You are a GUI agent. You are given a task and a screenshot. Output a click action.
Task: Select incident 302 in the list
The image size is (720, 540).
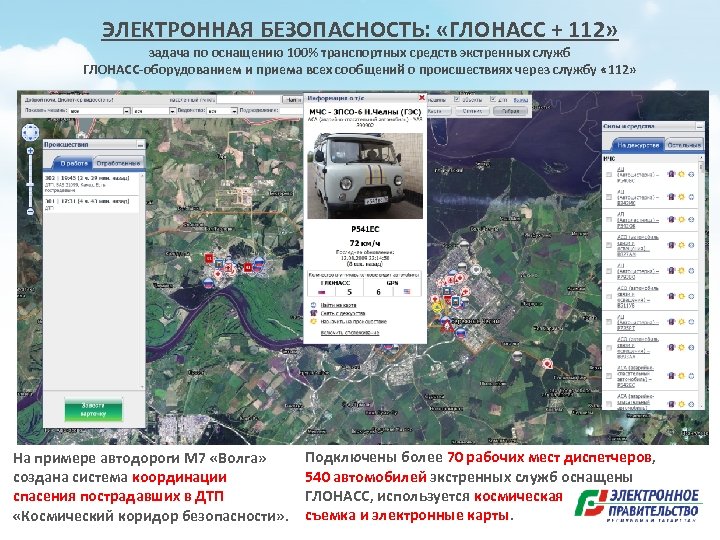click(90, 184)
